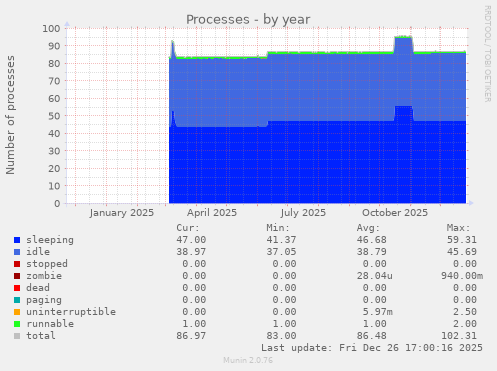
Task: Click the 'Number of processes' axis title
Action: tap(10, 115)
